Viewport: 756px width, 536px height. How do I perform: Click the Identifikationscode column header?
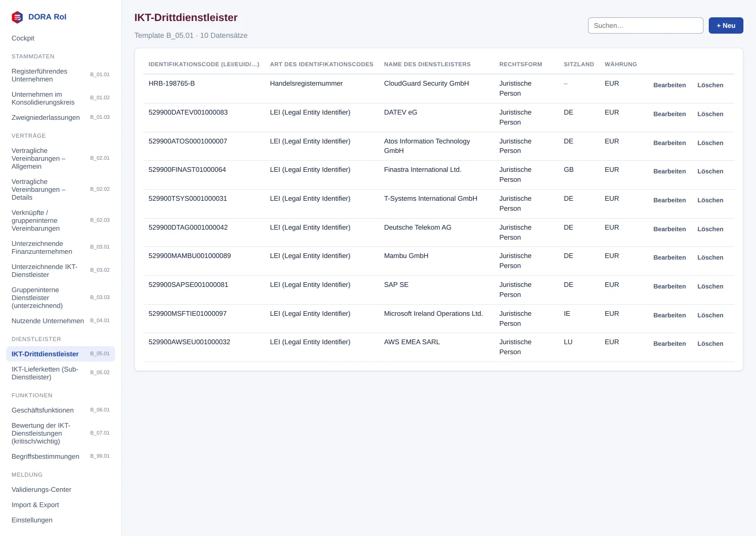pos(204,65)
